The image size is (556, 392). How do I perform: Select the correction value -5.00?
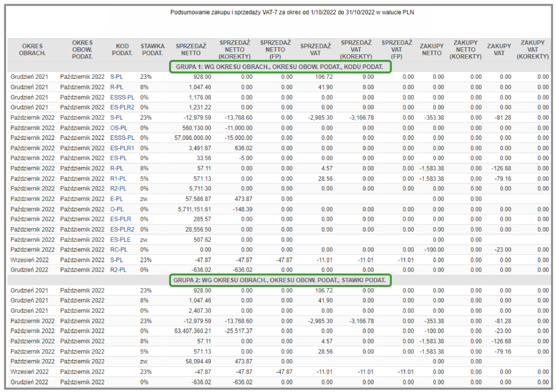(x=246, y=158)
